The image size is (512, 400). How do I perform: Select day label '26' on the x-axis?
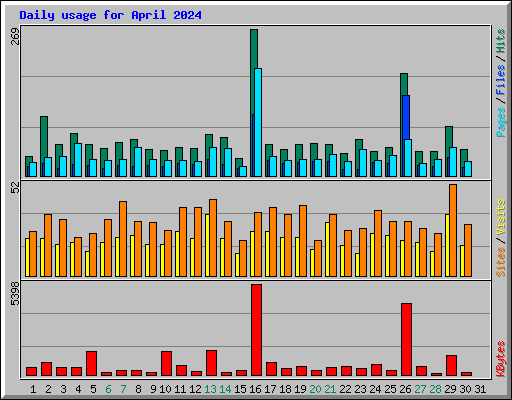pos(405,389)
